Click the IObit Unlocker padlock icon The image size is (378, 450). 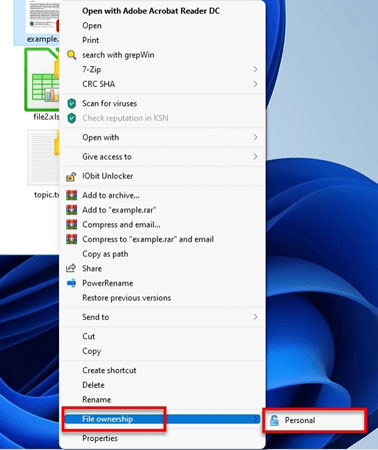pyautogui.click(x=71, y=176)
